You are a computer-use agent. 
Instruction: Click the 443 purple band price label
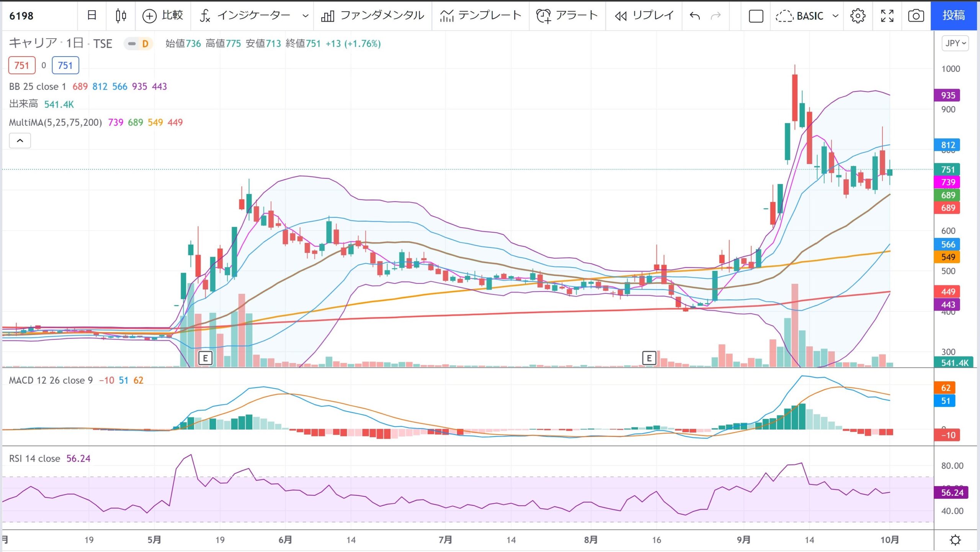[948, 305]
